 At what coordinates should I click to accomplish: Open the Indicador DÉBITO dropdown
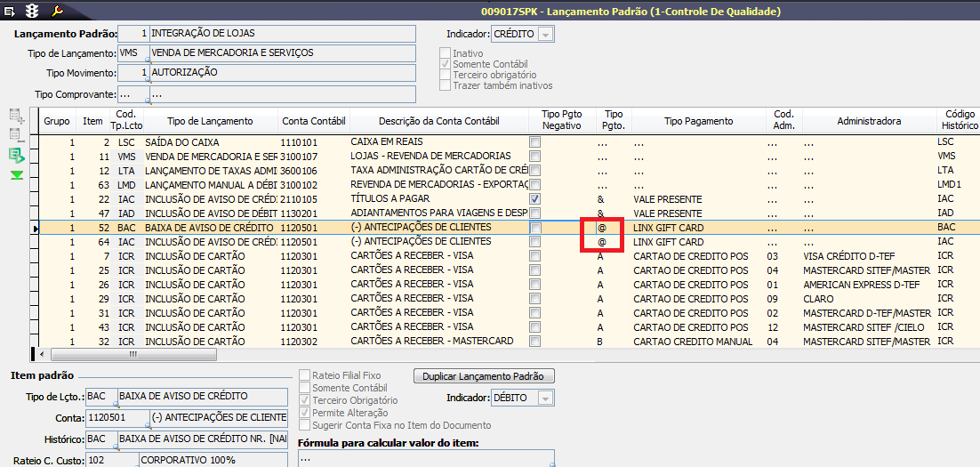[546, 398]
